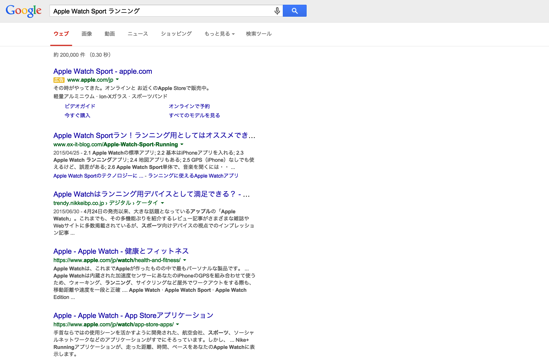
Task: Open result Apple Watch - App Storeアプリケーション
Action: click(x=133, y=316)
